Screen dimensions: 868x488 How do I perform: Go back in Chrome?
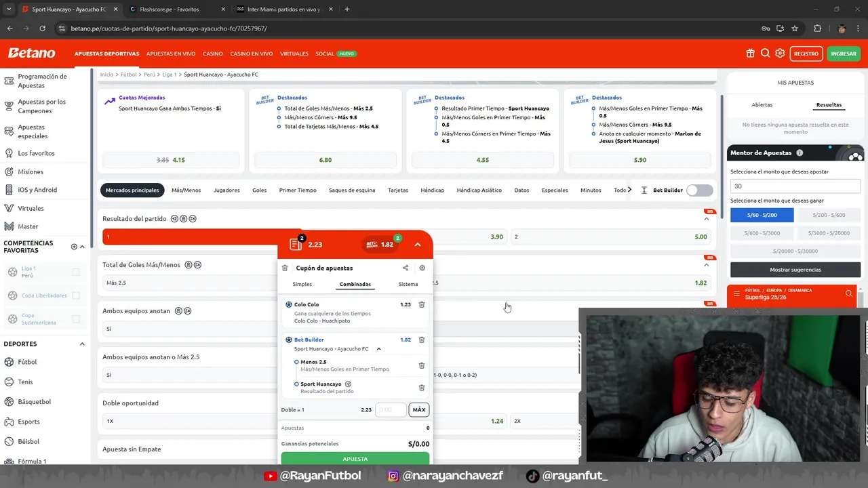pyautogui.click(x=9, y=28)
